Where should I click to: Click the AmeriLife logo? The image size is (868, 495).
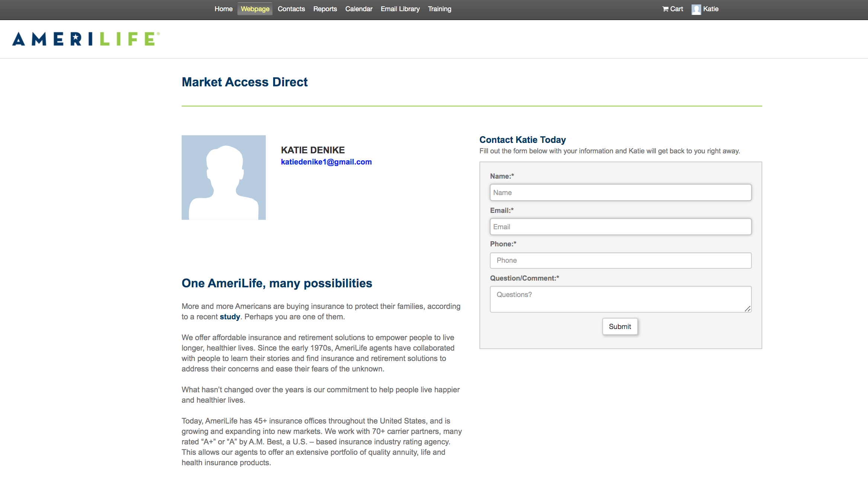[86, 39]
